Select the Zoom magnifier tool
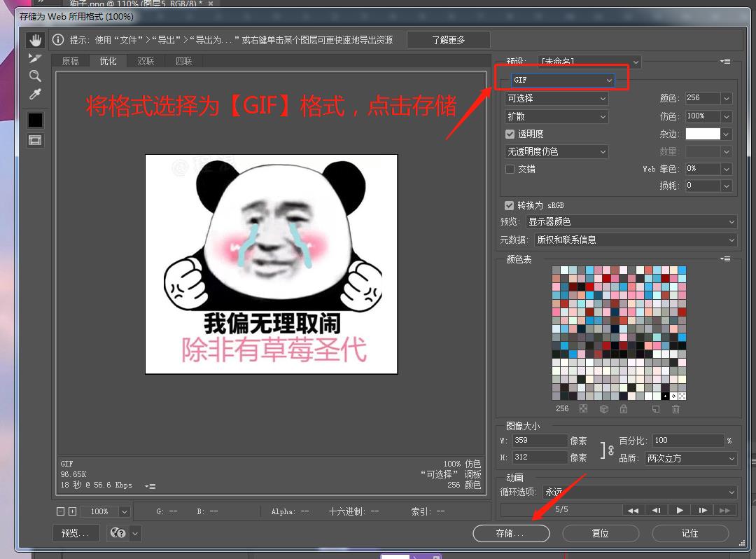 (x=35, y=76)
